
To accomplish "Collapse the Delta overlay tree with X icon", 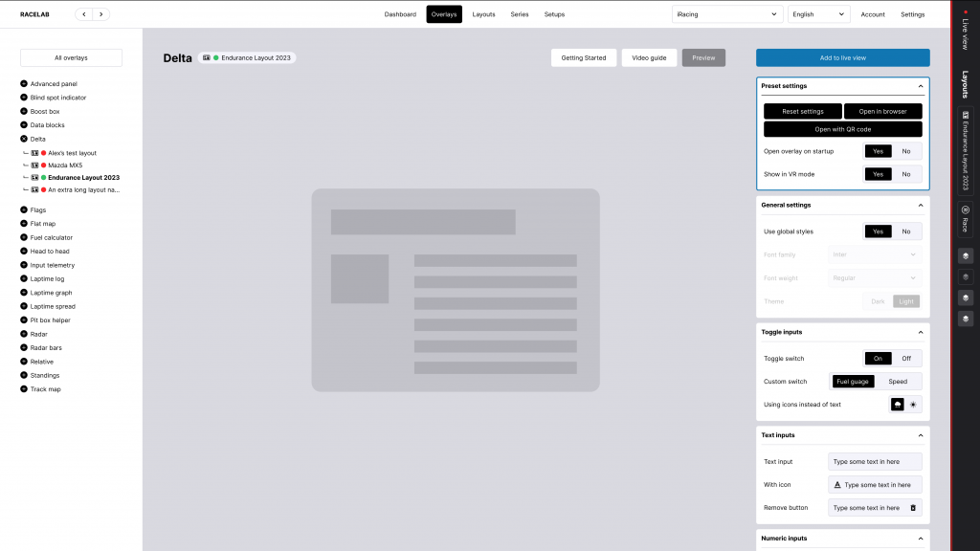I will point(24,139).
